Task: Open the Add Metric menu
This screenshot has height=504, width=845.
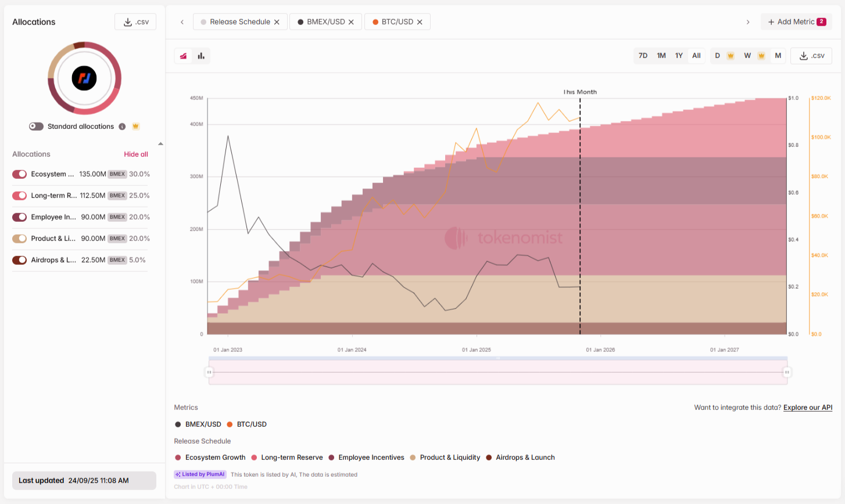Action: pos(796,22)
